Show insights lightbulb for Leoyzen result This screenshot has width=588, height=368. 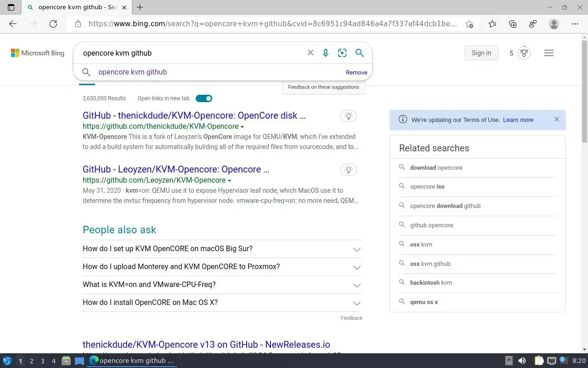(x=349, y=170)
